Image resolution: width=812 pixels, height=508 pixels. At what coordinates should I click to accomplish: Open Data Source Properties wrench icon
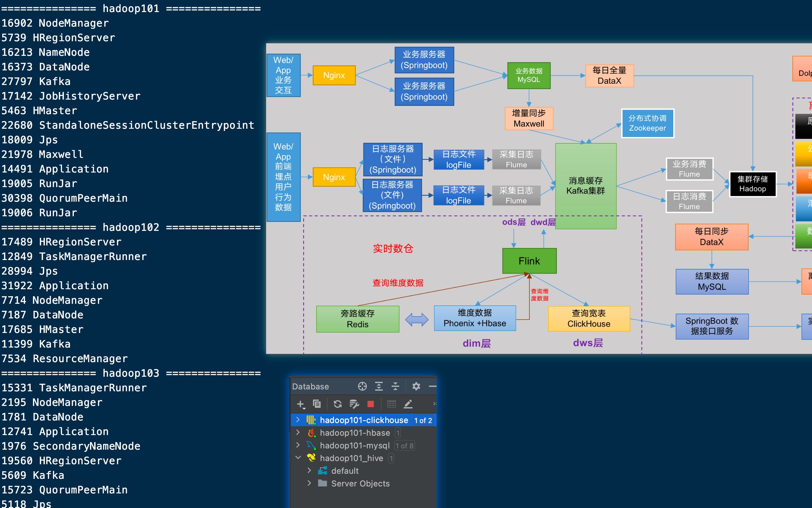click(x=354, y=404)
